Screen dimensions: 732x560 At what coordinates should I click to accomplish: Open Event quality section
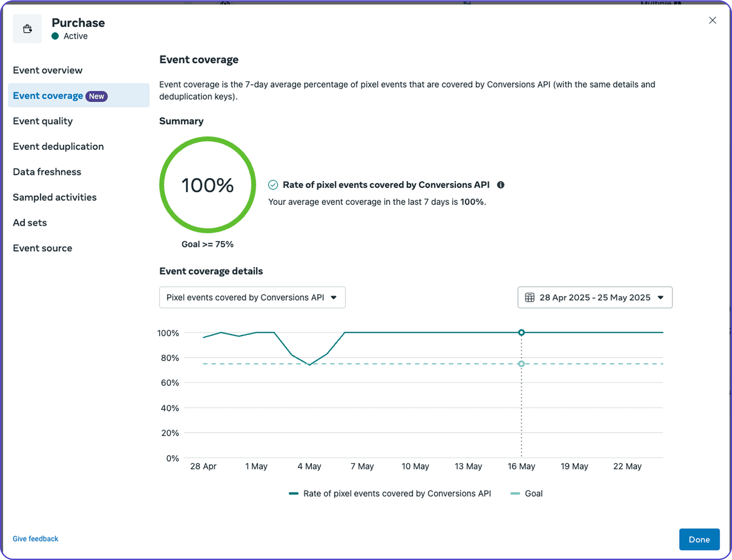(x=43, y=121)
